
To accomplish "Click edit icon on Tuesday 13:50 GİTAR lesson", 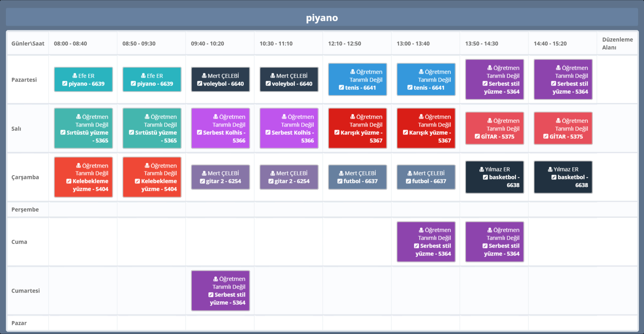I will pyautogui.click(x=477, y=136).
